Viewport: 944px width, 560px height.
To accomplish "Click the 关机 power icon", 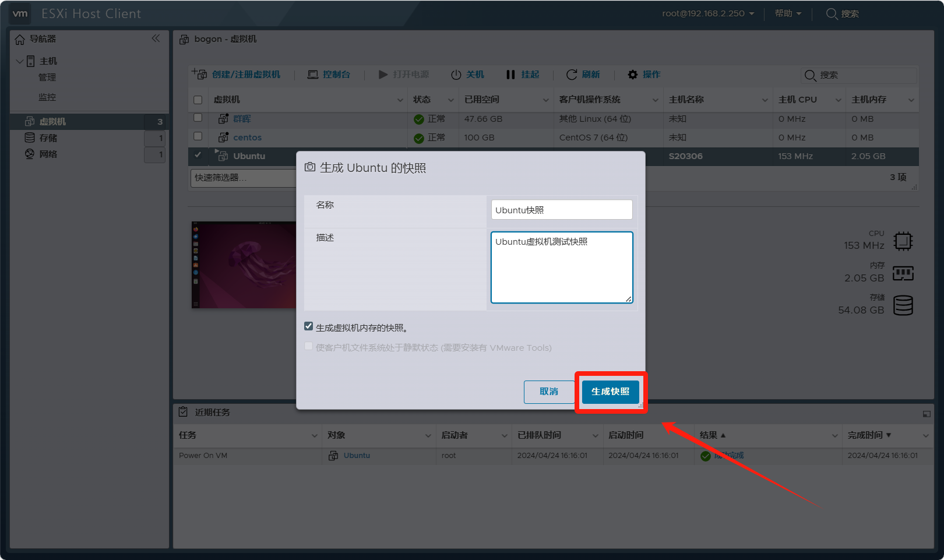I will (456, 75).
